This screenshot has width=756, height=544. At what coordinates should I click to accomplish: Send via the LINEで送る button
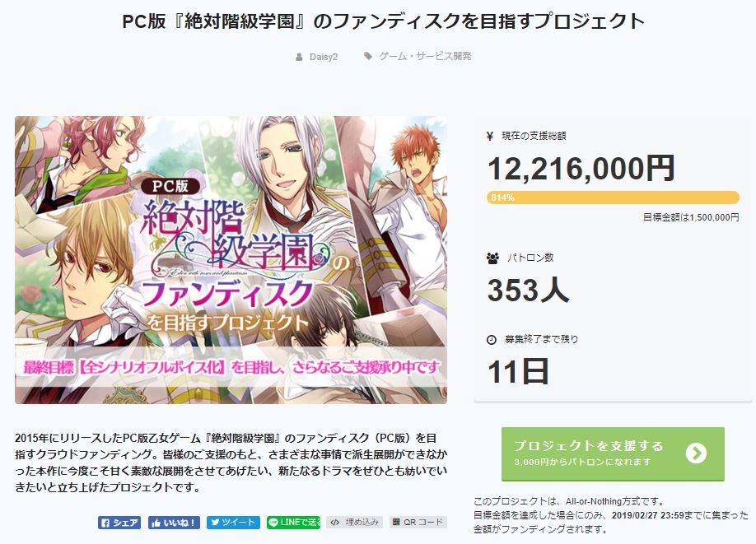point(293,523)
